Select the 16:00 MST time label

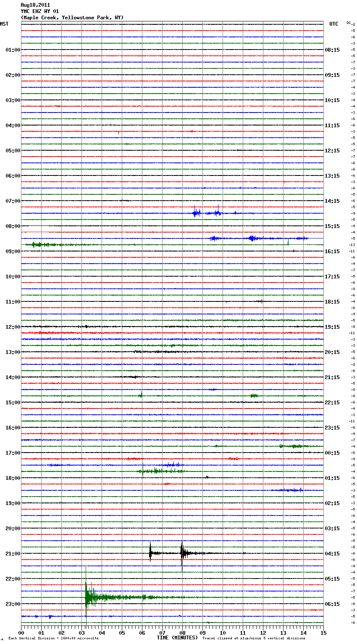[13, 428]
